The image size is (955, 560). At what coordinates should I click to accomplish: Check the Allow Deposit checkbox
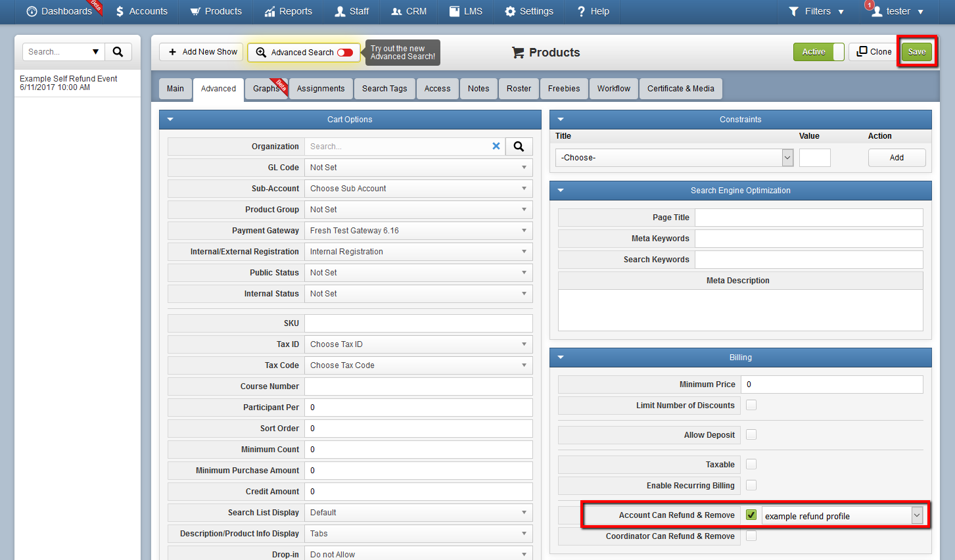751,434
